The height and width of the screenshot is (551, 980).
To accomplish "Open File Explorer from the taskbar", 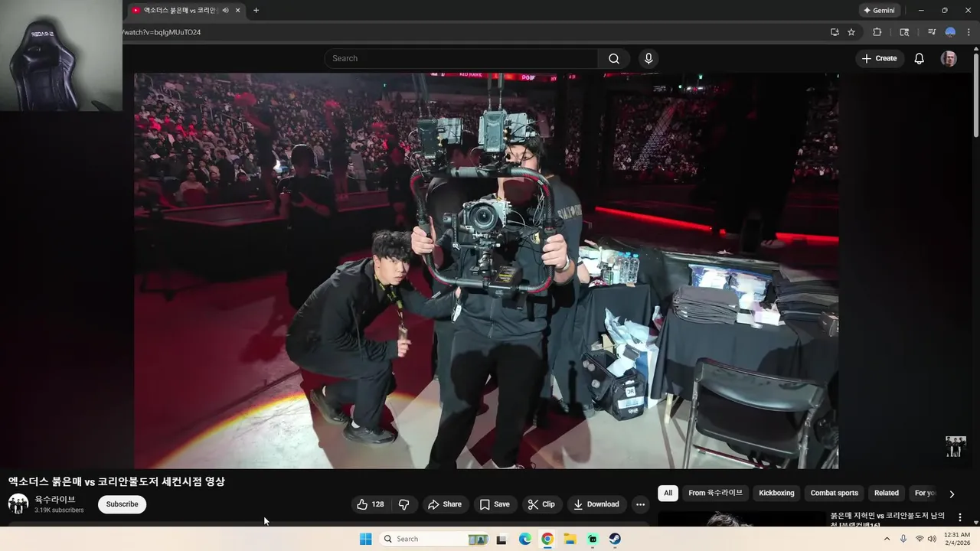I will tap(570, 539).
